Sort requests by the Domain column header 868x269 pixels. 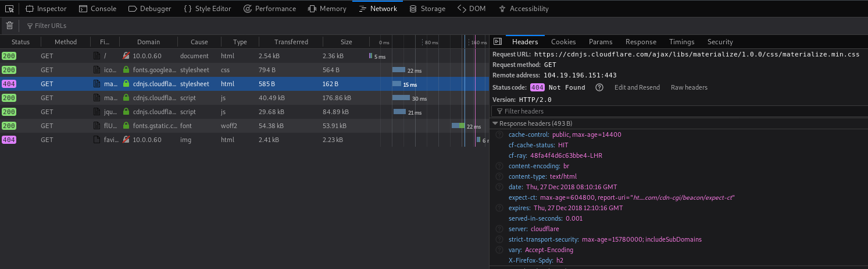tap(148, 42)
